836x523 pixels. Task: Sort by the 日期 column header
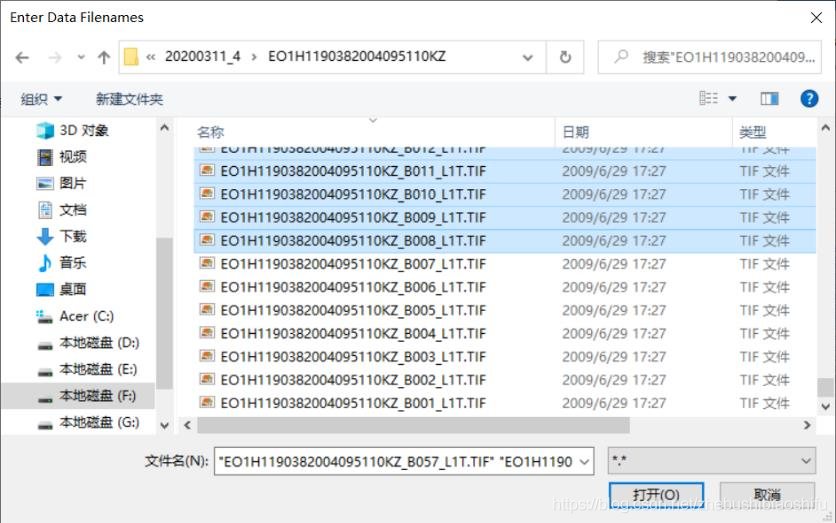coord(575,132)
